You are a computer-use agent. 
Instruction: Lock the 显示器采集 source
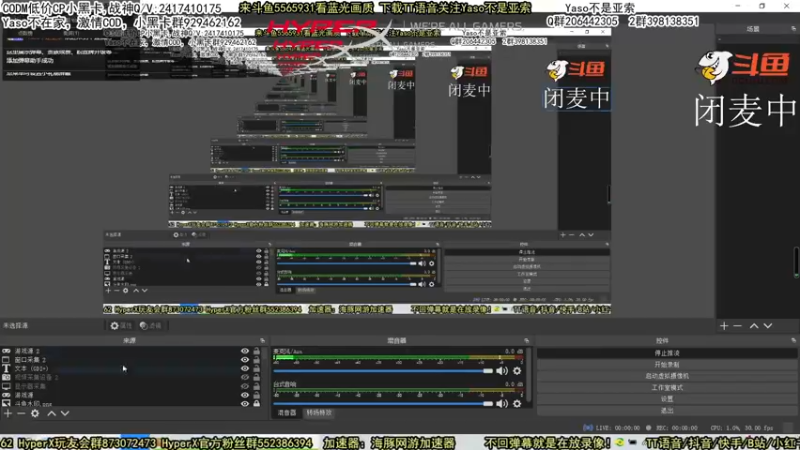point(257,386)
